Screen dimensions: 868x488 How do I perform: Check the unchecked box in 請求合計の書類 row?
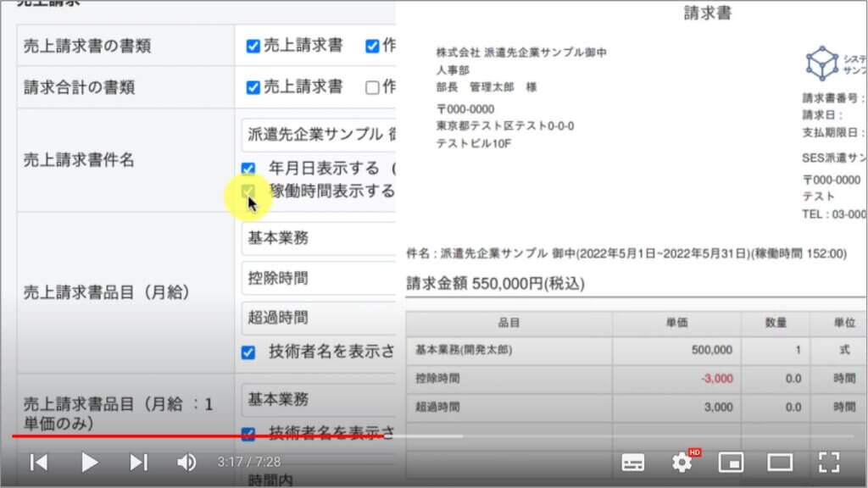tap(372, 86)
